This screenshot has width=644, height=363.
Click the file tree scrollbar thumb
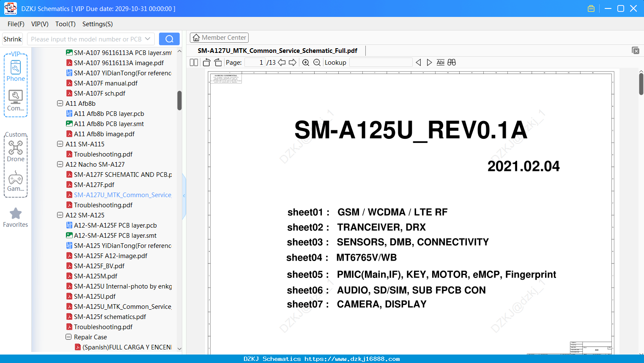pos(179,101)
